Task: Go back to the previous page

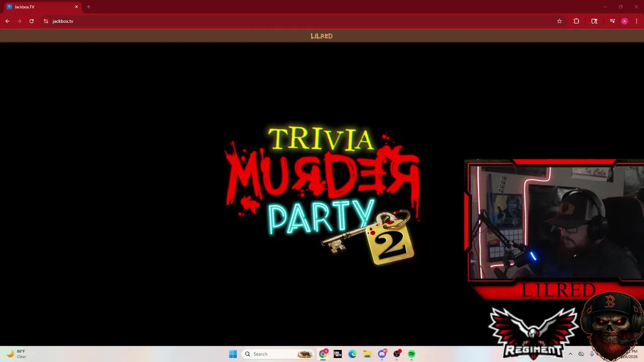Action: (x=7, y=21)
